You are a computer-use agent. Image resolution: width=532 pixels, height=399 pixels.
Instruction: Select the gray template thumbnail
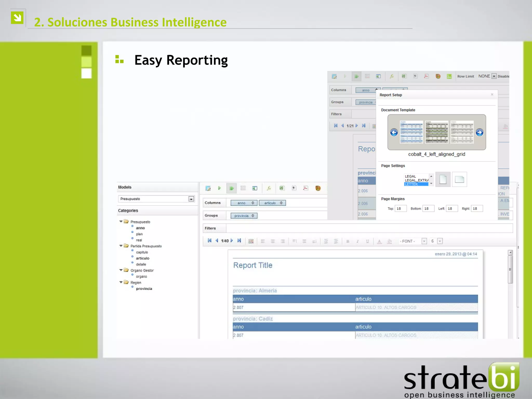click(x=462, y=132)
